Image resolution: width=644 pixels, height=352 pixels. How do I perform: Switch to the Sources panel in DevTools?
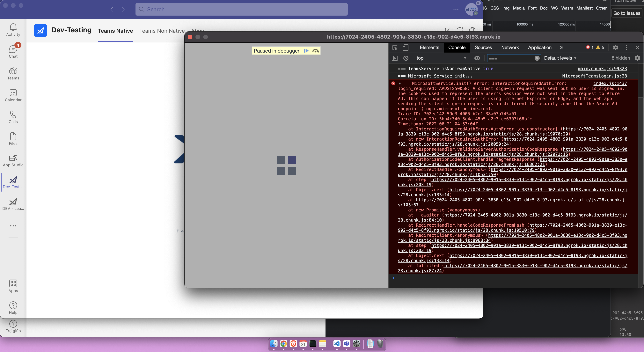[x=483, y=48]
